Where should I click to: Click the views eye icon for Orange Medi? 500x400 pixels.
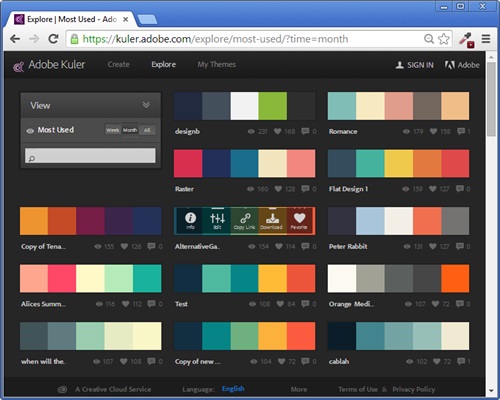click(x=408, y=304)
